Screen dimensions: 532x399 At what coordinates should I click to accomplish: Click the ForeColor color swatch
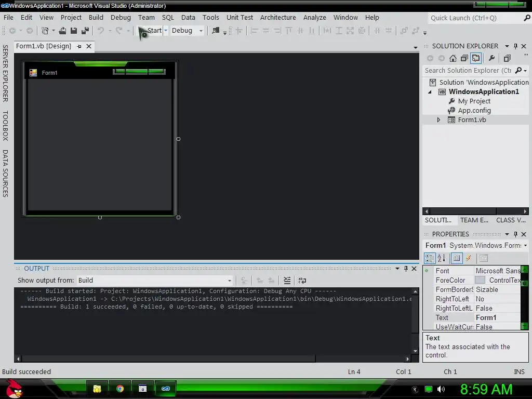(x=480, y=280)
